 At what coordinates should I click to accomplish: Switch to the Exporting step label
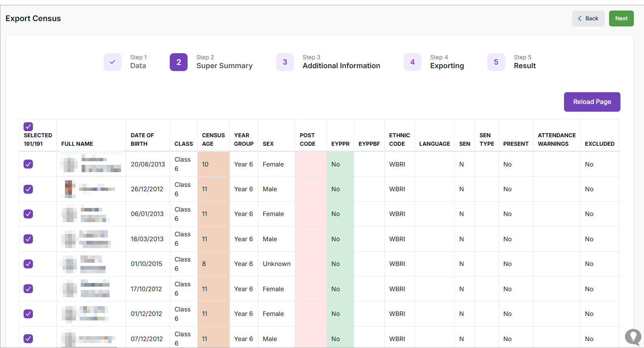pyautogui.click(x=447, y=66)
